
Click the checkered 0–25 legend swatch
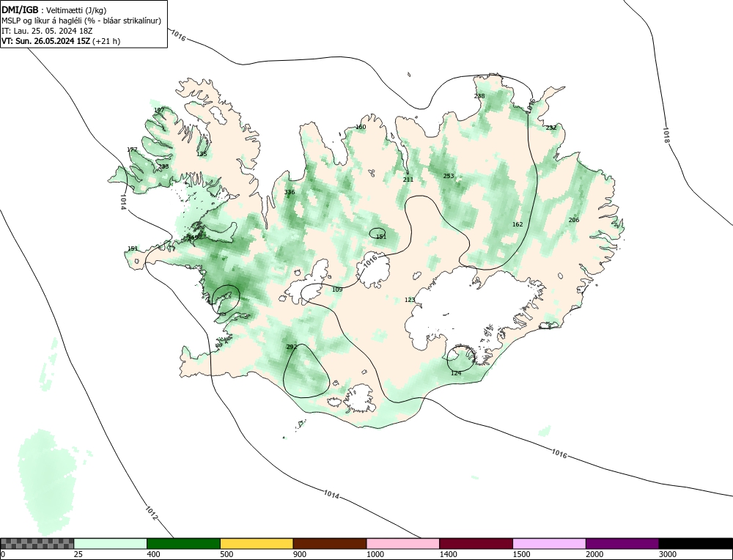(37, 543)
